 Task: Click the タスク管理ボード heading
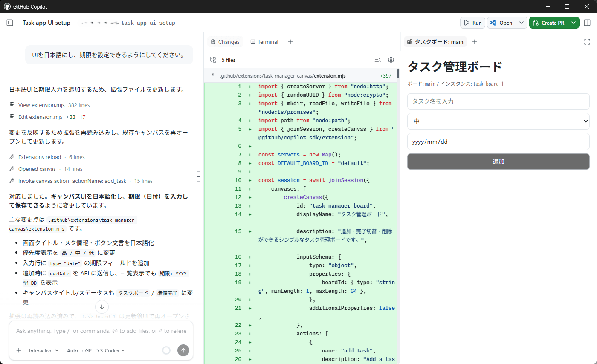[455, 67]
